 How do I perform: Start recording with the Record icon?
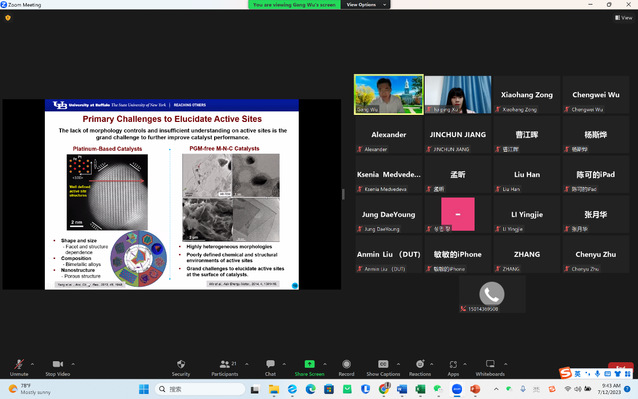(346, 364)
